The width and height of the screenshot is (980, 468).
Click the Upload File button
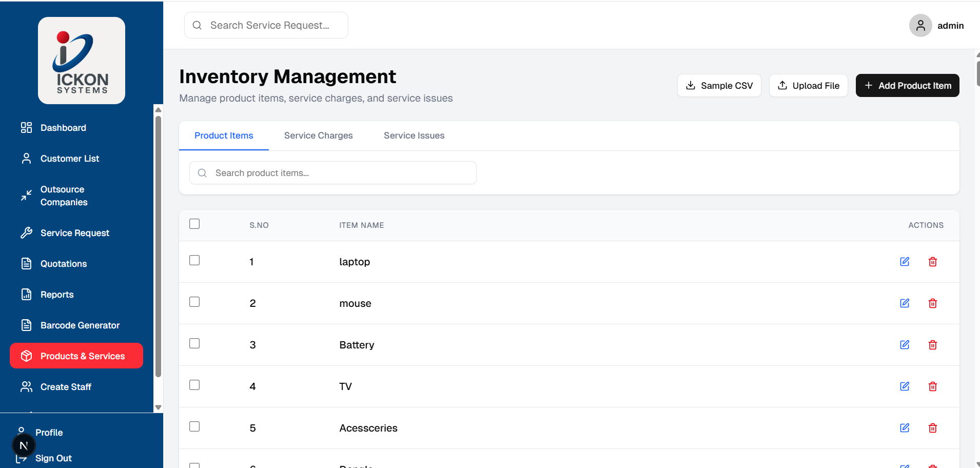tap(808, 86)
